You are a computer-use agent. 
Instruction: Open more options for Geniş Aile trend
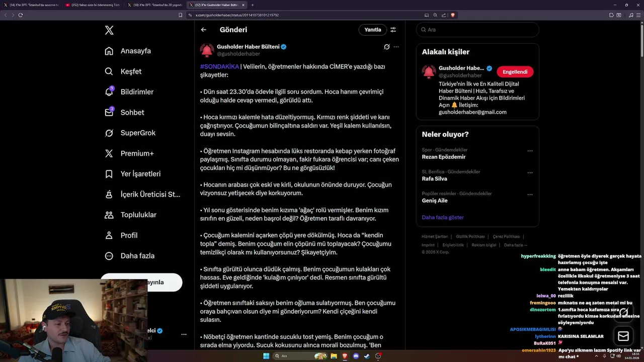[x=530, y=195]
